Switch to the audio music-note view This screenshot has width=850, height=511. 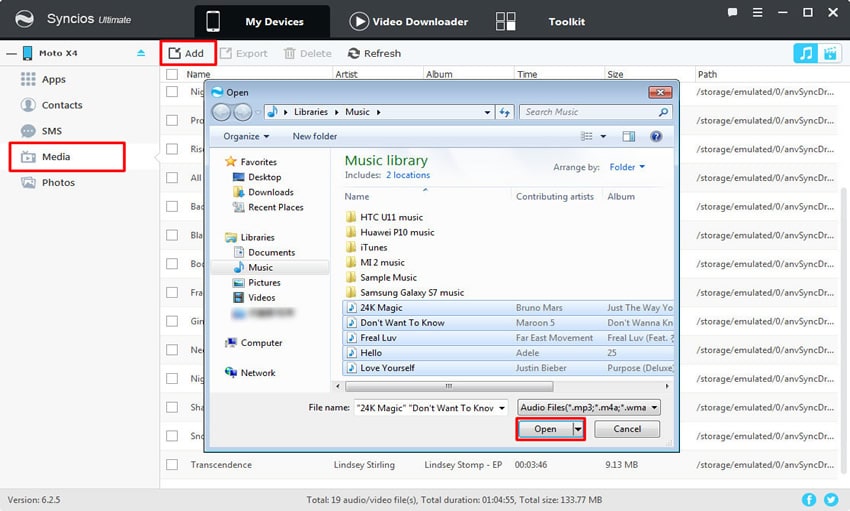pos(806,53)
